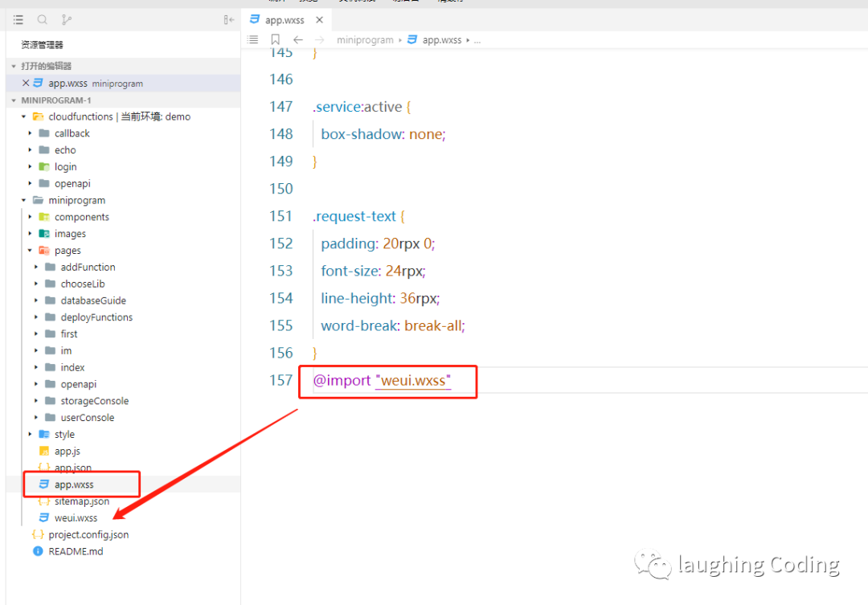Viewport: 868px width, 605px height.
Task: Open the im folder
Action: coord(66,350)
